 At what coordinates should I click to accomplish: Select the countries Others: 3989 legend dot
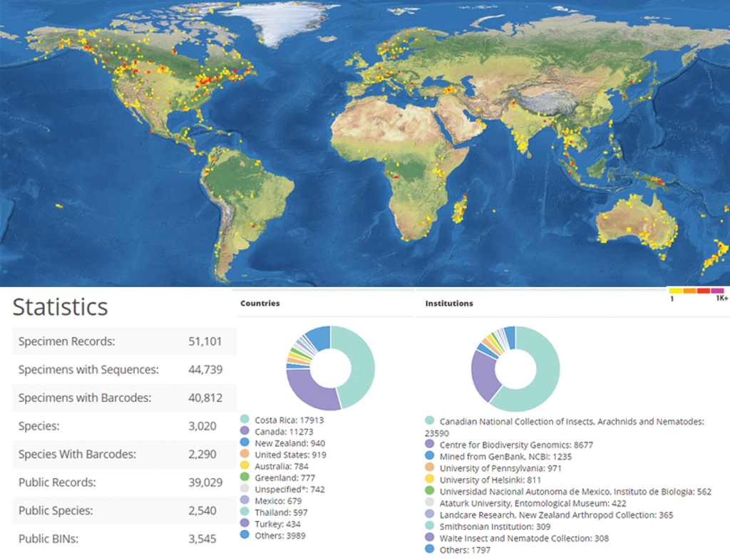point(245,535)
